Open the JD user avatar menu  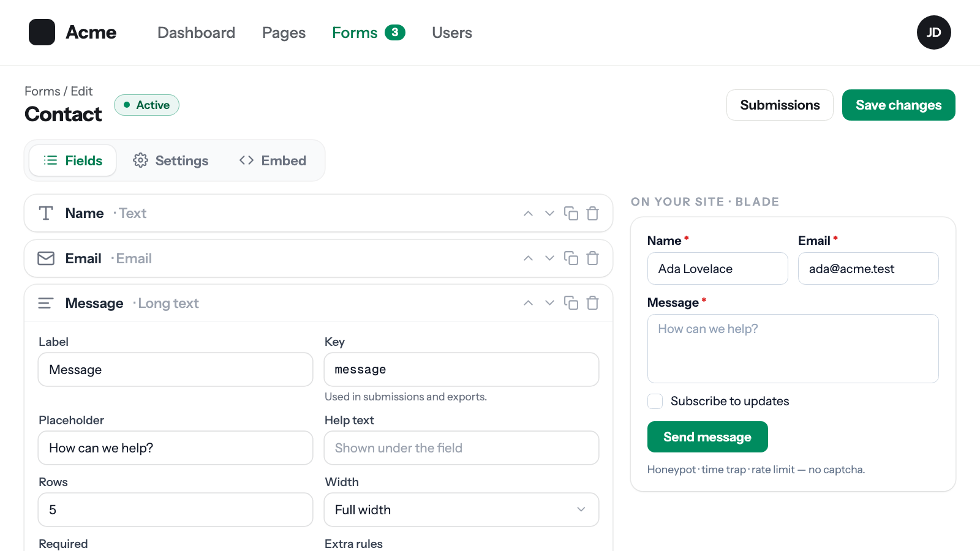click(x=933, y=32)
